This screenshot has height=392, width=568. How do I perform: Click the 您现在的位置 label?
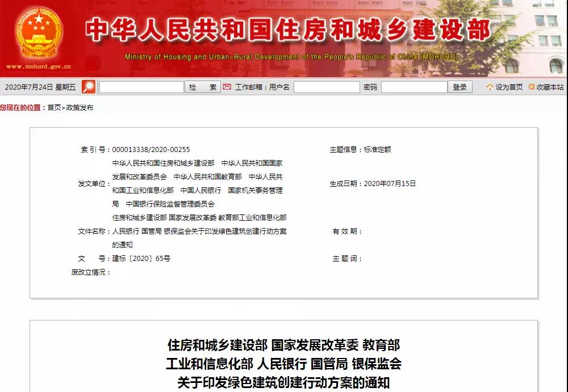click(x=23, y=107)
